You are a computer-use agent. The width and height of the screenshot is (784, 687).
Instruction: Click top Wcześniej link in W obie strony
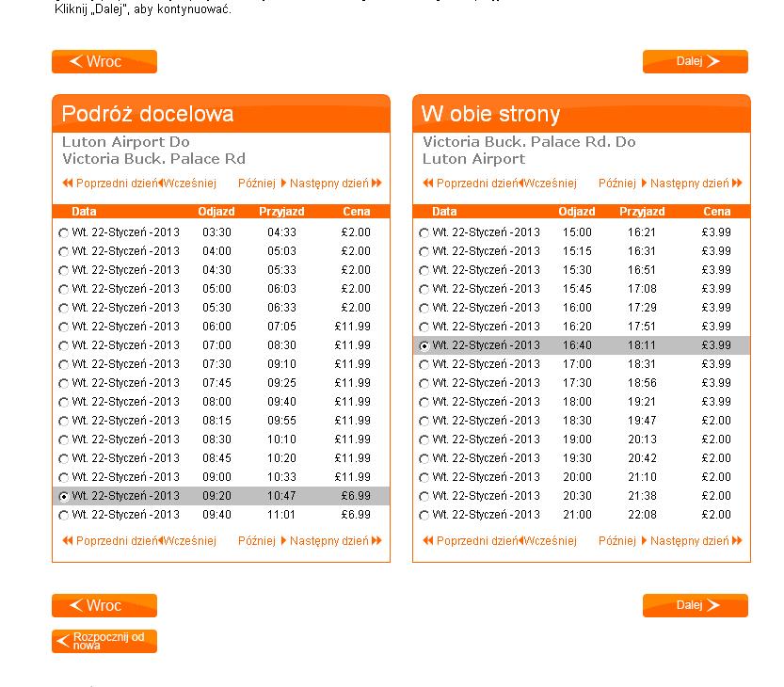click(549, 184)
